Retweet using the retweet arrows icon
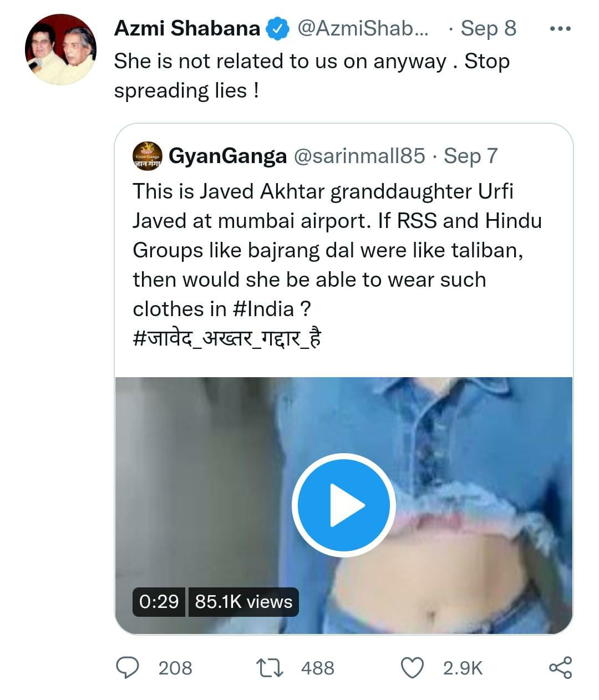 click(x=270, y=667)
